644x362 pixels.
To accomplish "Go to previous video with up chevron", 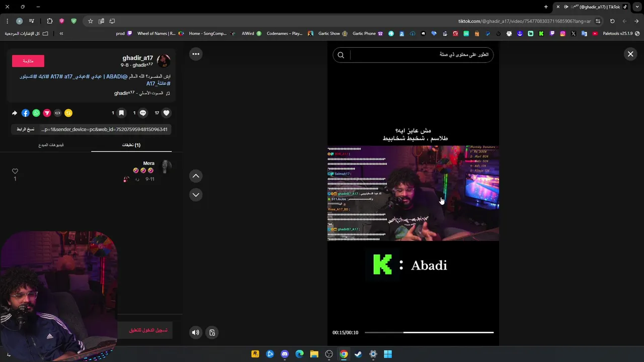I will 196,176.
